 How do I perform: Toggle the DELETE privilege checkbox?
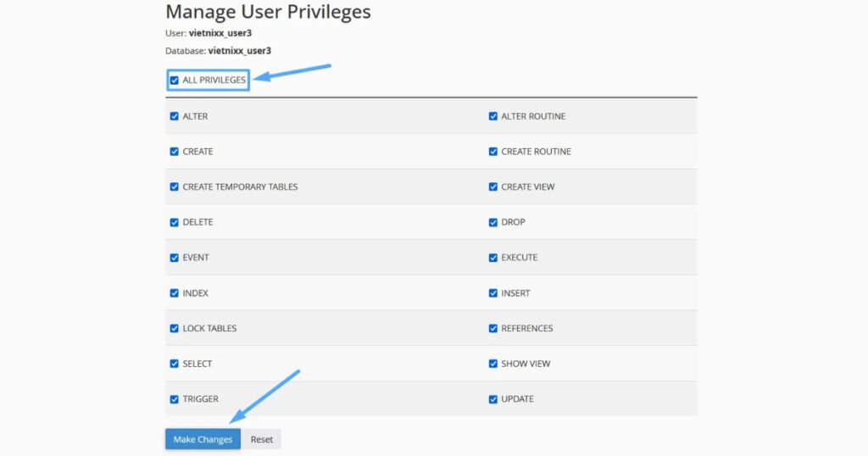175,222
